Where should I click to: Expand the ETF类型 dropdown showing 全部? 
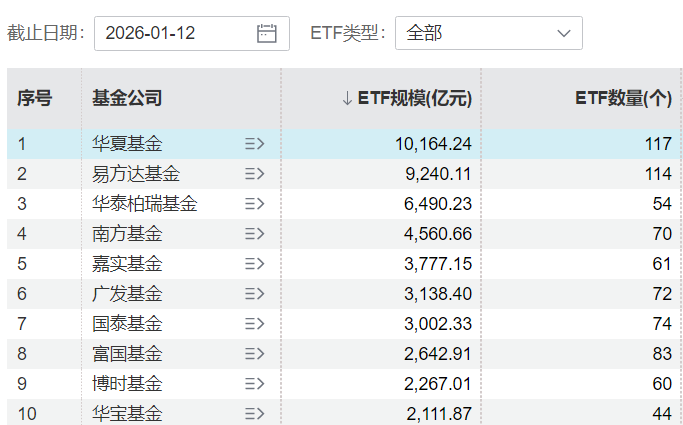pos(488,33)
